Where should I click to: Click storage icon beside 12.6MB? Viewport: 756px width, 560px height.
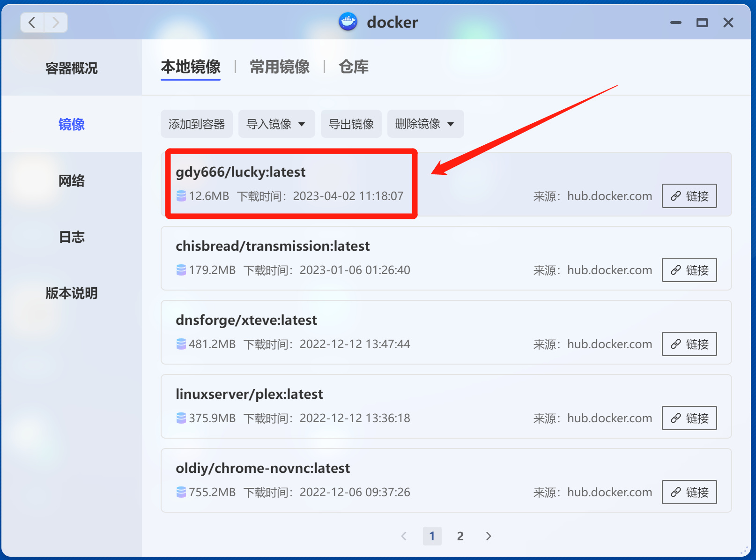181,196
